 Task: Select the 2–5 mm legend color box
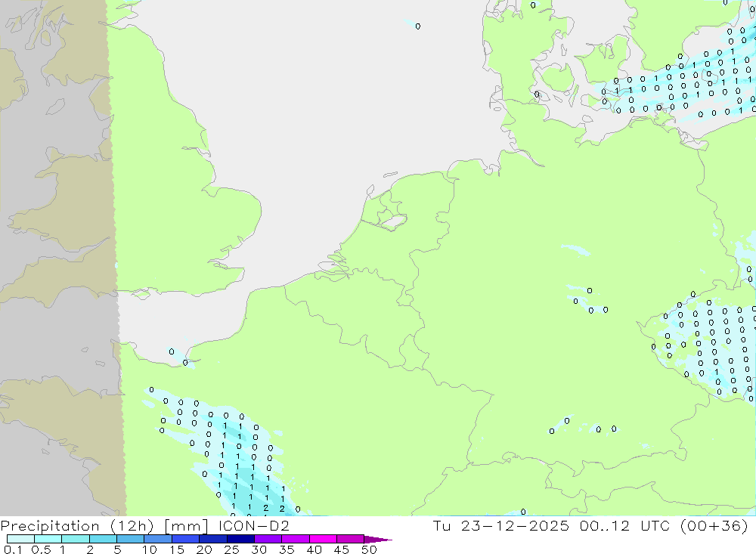tap(103, 539)
